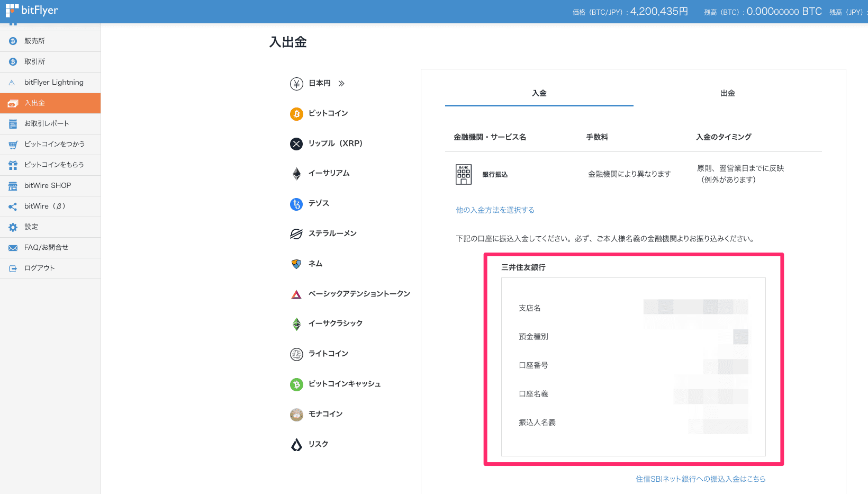The height and width of the screenshot is (494, 868).
Task: Open bitWire (β) page
Action: click(50, 206)
